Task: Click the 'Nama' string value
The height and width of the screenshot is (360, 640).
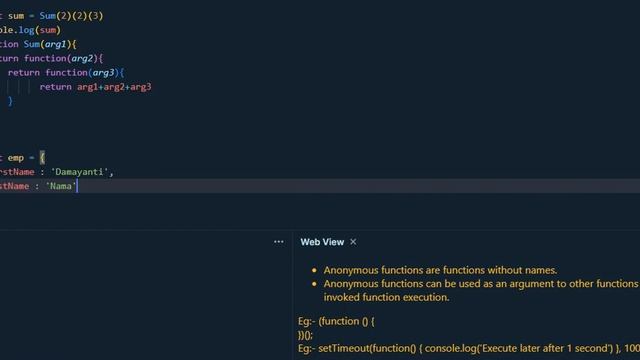Action: (61, 186)
